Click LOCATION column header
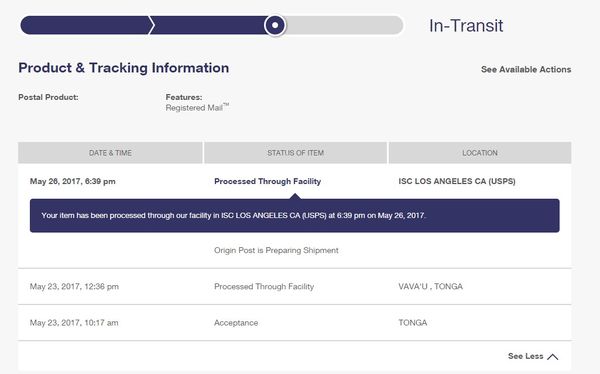600x374 pixels. point(480,153)
